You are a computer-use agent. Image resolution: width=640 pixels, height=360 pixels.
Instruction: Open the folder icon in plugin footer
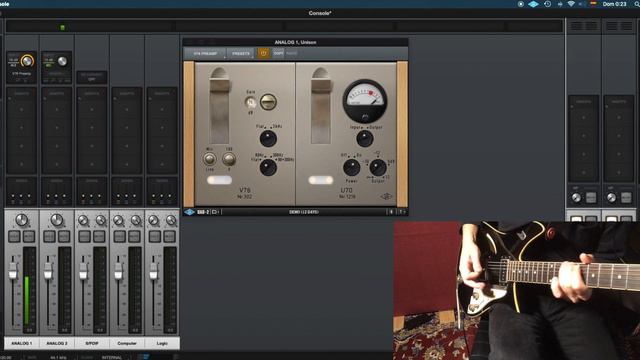point(215,212)
